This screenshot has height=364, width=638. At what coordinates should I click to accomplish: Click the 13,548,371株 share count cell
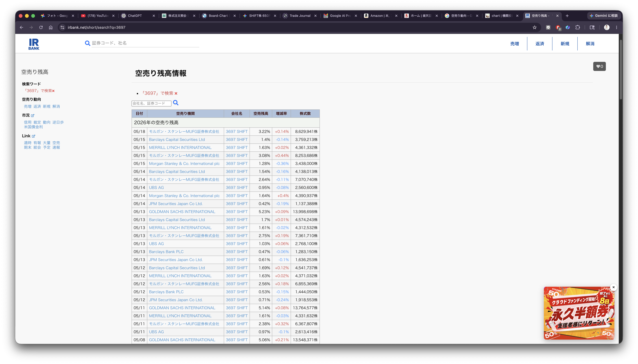click(305, 340)
